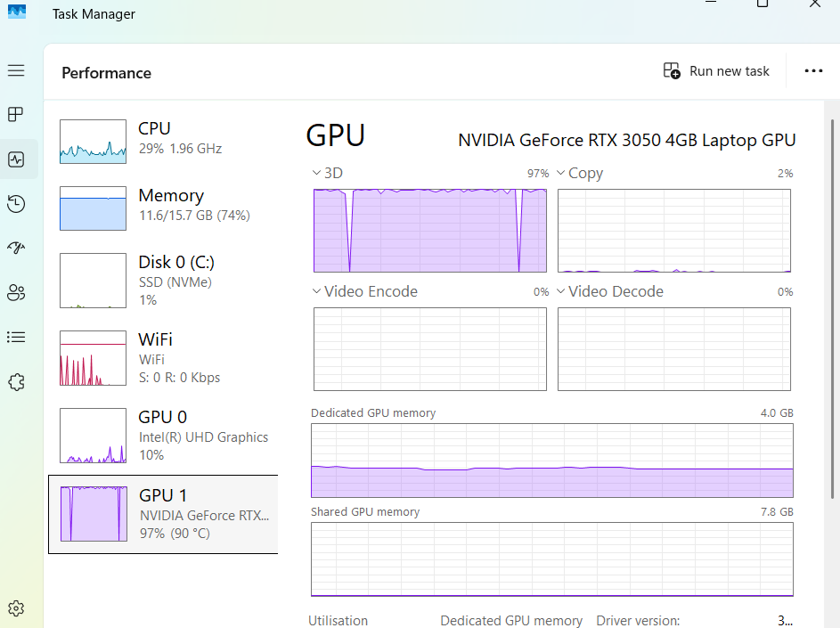Close the Task Manager window
Image resolution: width=840 pixels, height=628 pixels.
pos(815,4)
